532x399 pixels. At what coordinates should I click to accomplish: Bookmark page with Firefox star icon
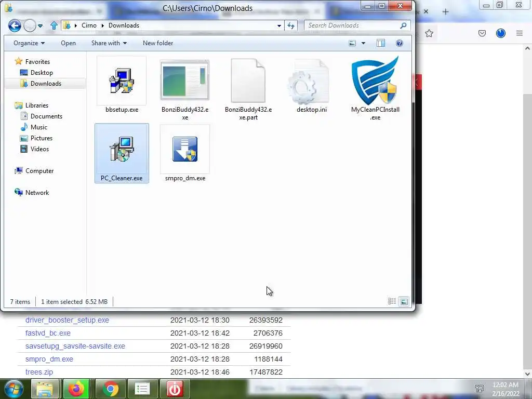(x=429, y=33)
